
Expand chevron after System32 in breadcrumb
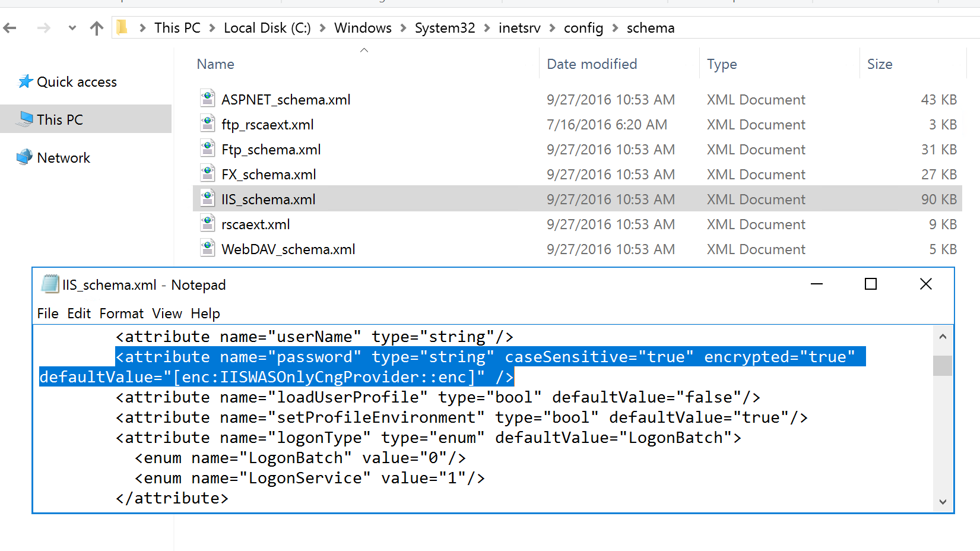tap(487, 28)
